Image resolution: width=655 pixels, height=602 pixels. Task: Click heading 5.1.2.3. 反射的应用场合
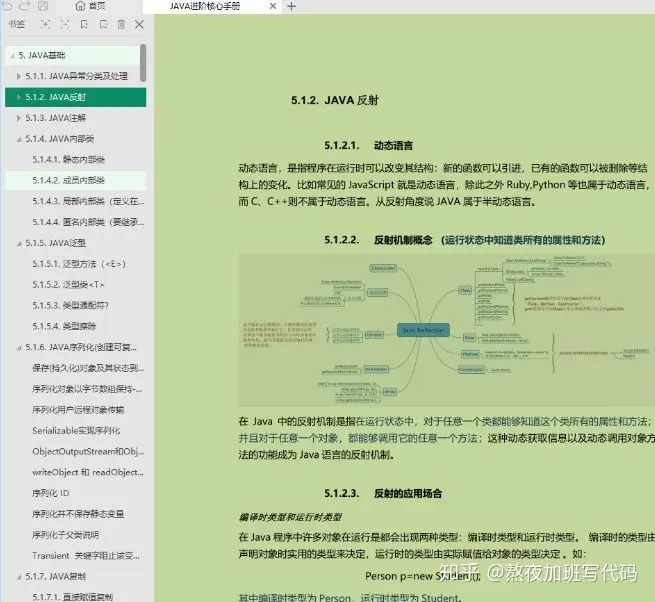[x=383, y=493]
